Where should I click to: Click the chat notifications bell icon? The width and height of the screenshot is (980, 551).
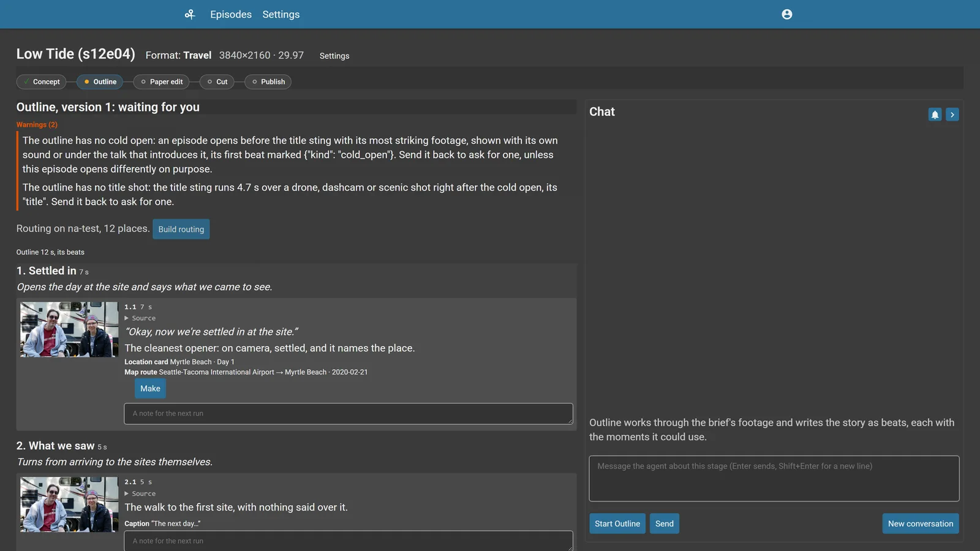pos(935,114)
